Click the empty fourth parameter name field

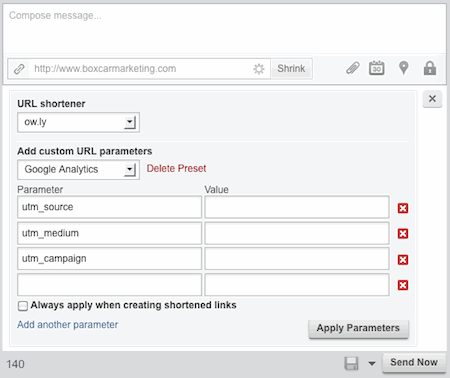click(x=109, y=285)
